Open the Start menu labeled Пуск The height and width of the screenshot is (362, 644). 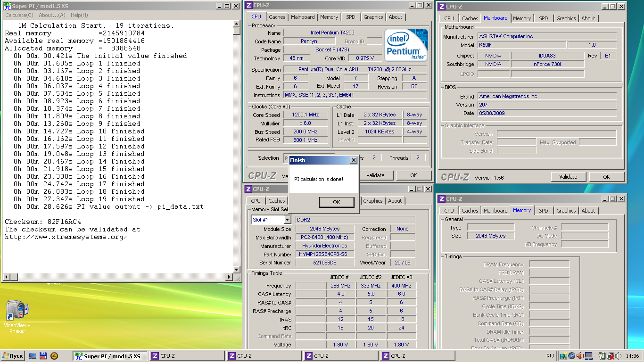(13, 356)
